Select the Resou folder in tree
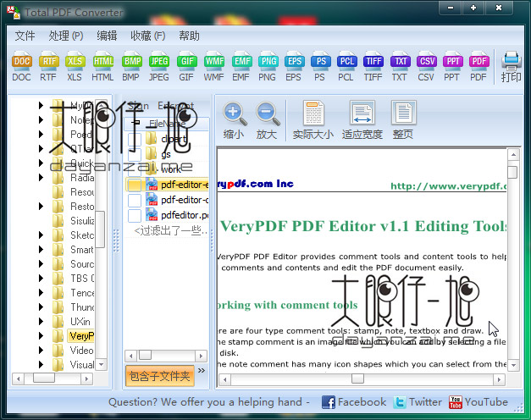 (82, 192)
